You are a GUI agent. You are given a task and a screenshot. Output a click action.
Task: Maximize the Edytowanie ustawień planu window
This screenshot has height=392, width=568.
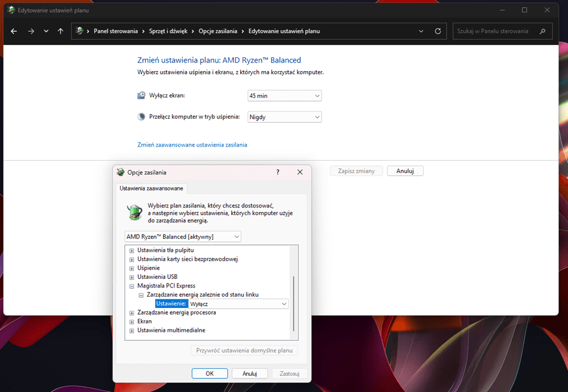tap(524, 10)
